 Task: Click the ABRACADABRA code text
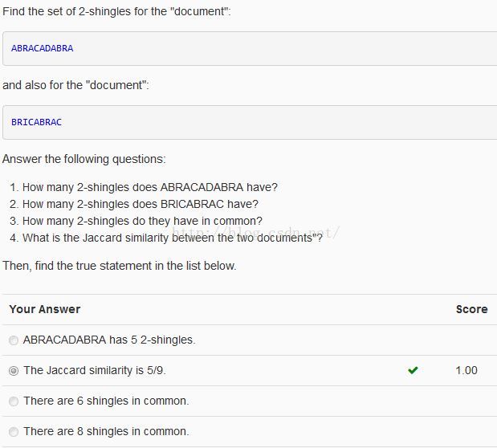tap(43, 48)
